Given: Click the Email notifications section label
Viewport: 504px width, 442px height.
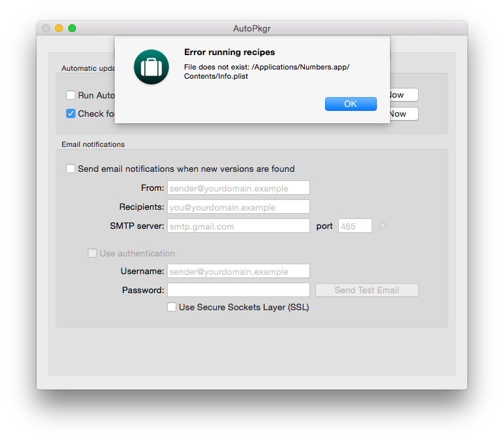Looking at the screenshot, I should point(93,144).
